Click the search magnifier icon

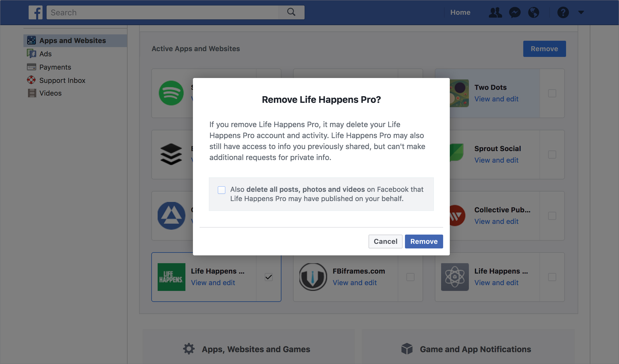click(x=291, y=12)
